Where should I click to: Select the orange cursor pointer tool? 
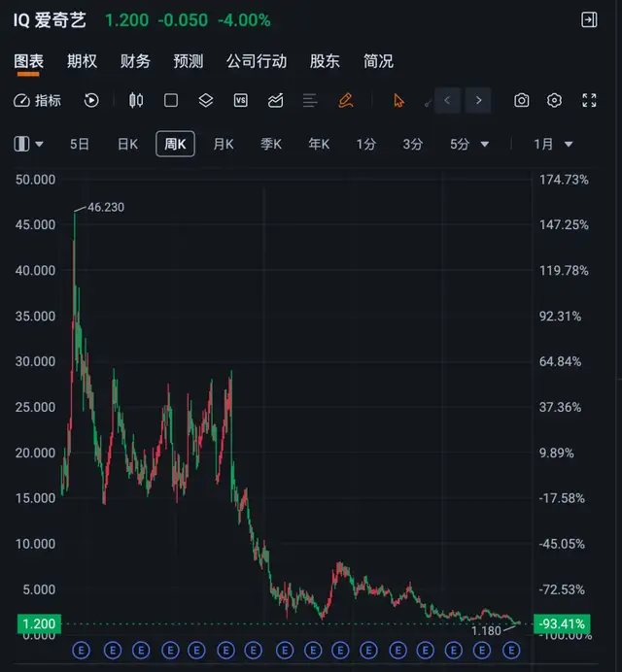(398, 100)
